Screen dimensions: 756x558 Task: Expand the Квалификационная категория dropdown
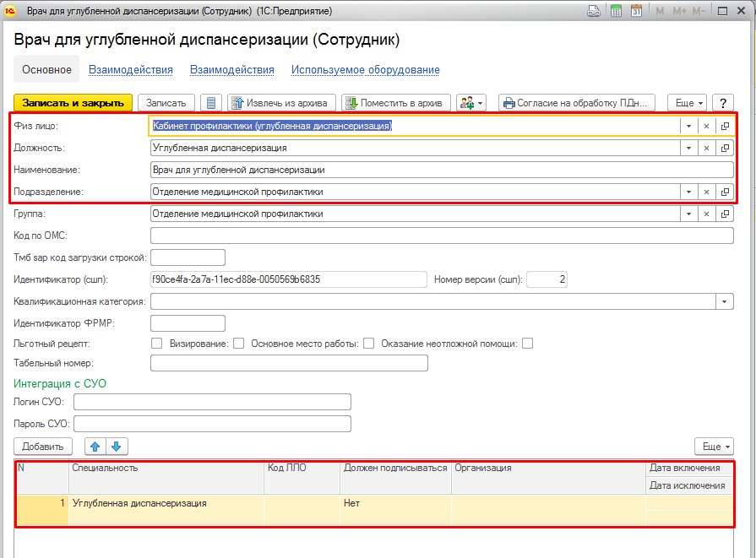tap(725, 301)
